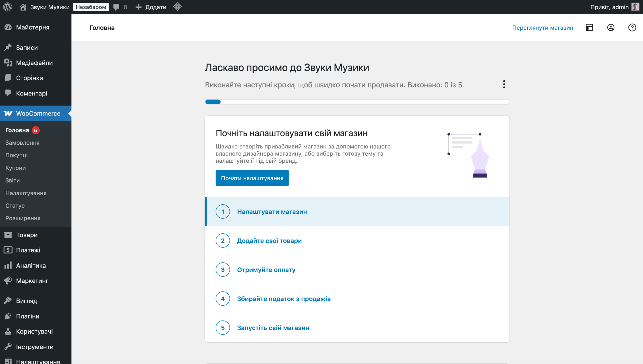Viewport: 643px width, 364px height.
Task: Click the Користувачі person icon
Action: pyautogui.click(x=8, y=331)
